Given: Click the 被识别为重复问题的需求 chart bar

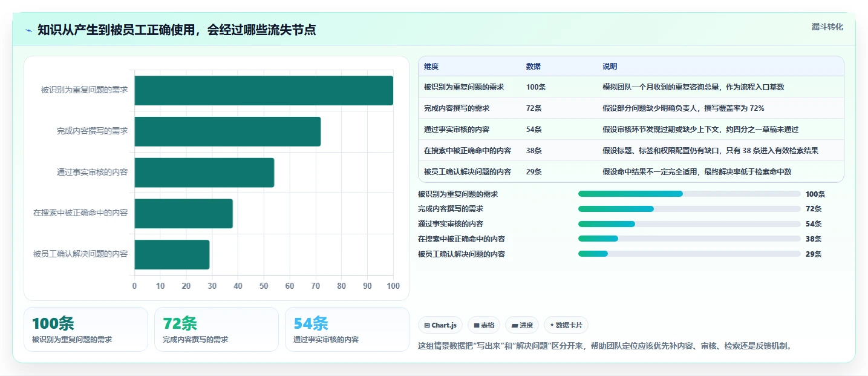Looking at the screenshot, I should coord(264,90).
